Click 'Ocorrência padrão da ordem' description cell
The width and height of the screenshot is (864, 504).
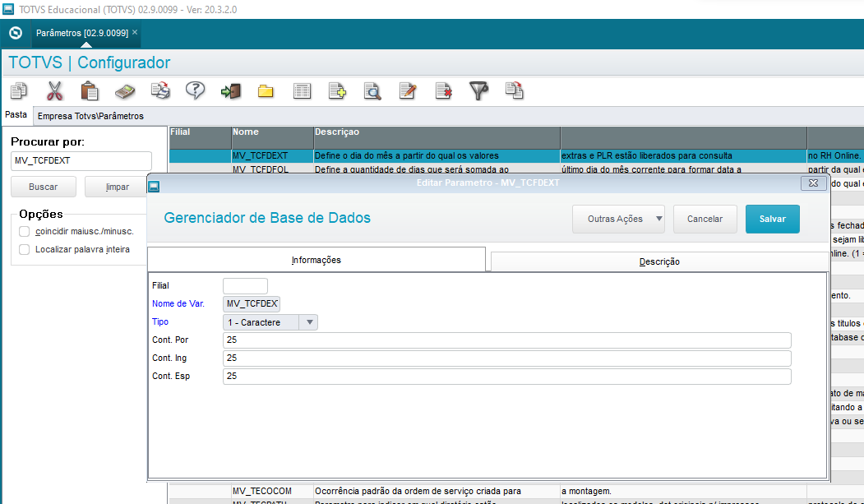click(x=437, y=491)
